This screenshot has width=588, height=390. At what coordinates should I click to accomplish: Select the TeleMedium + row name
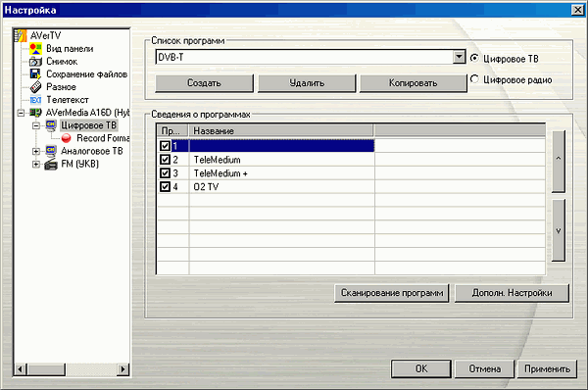coord(220,173)
